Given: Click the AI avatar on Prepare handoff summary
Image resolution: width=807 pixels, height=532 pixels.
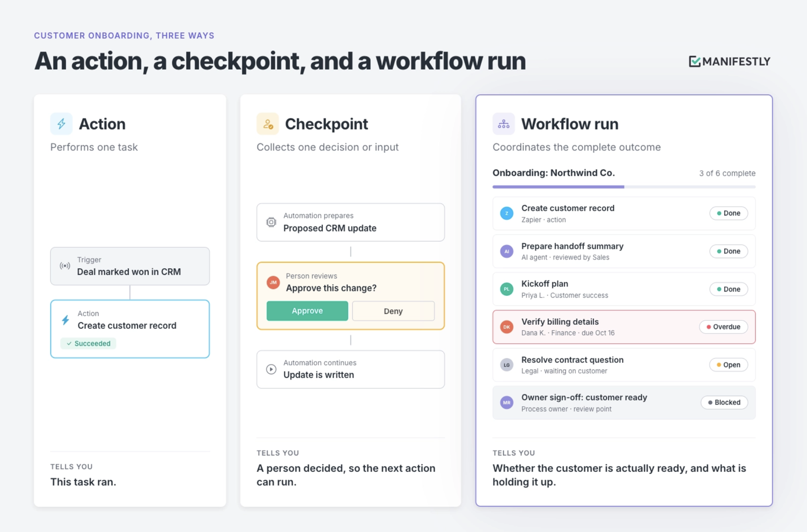Looking at the screenshot, I should 507,251.
